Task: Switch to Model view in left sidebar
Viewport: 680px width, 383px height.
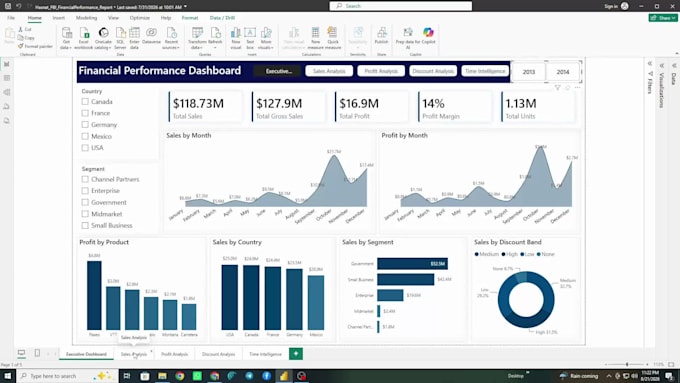Action: 7,92
